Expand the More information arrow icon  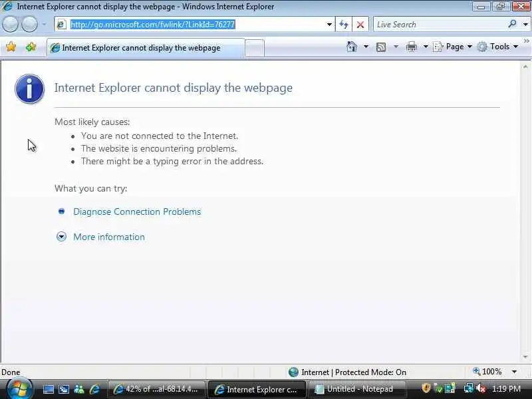point(61,237)
